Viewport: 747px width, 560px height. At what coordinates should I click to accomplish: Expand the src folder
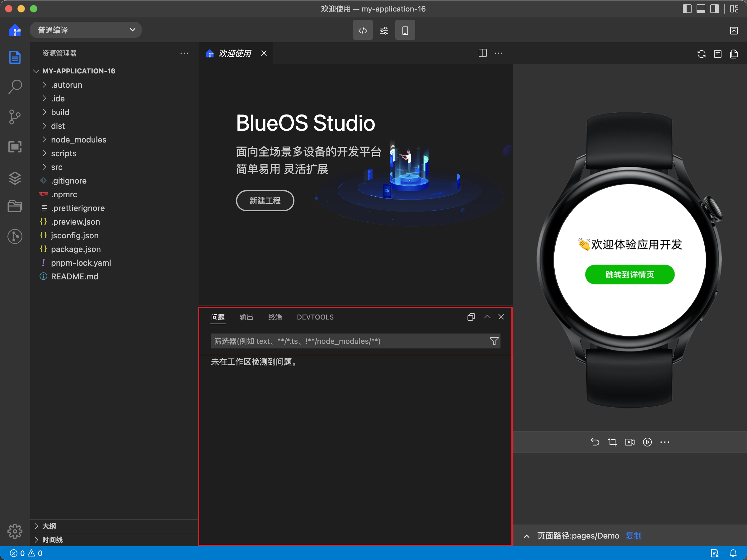click(x=56, y=167)
